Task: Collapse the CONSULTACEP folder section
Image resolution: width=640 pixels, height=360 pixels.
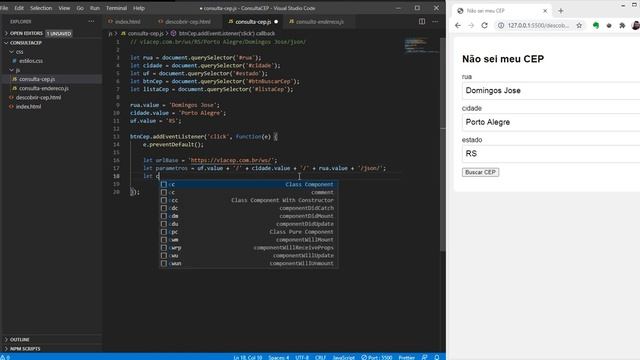Action: coord(26,42)
